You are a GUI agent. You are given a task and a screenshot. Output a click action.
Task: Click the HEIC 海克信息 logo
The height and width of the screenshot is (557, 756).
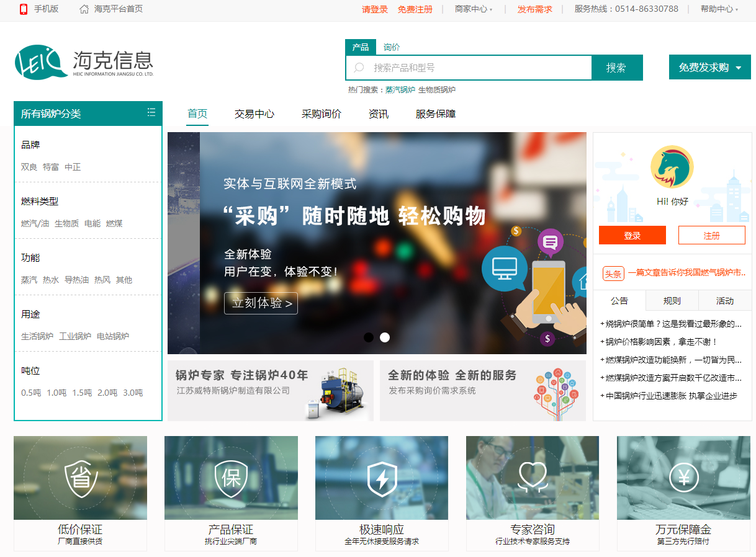pyautogui.click(x=84, y=62)
